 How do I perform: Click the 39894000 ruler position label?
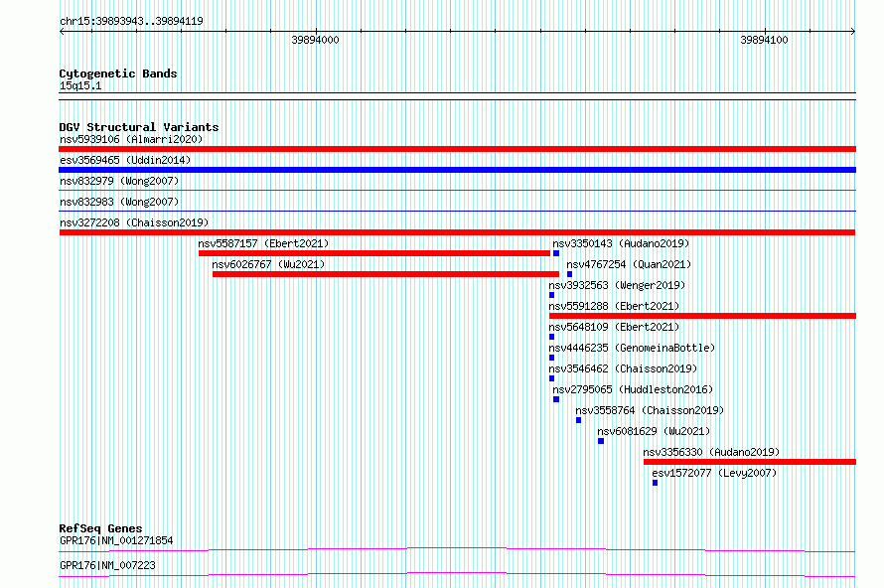pyautogui.click(x=315, y=40)
